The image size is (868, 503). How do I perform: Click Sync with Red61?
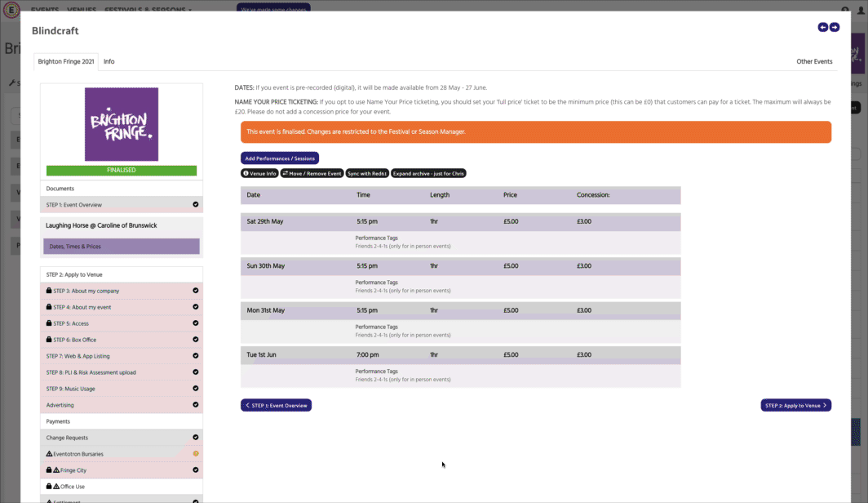point(367,173)
